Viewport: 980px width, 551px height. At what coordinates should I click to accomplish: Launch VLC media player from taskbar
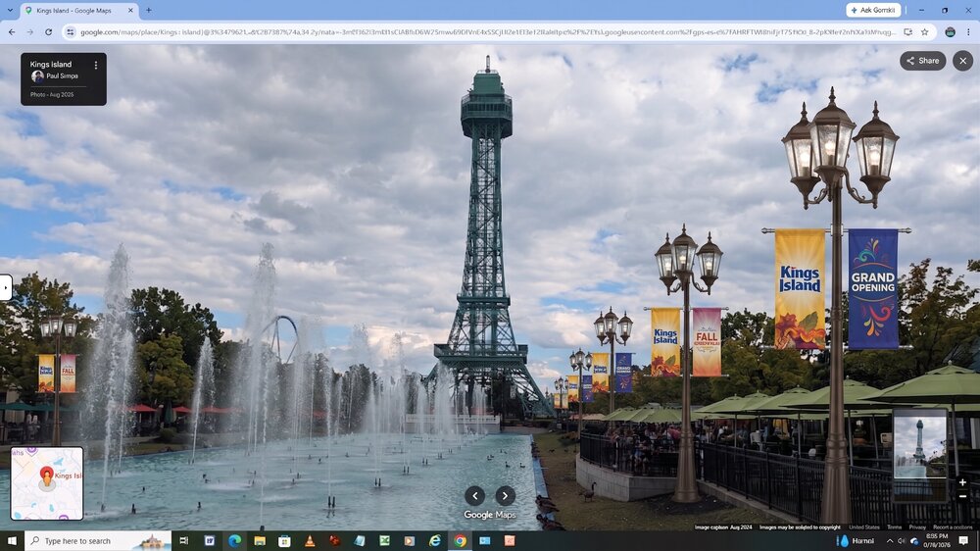tap(310, 540)
